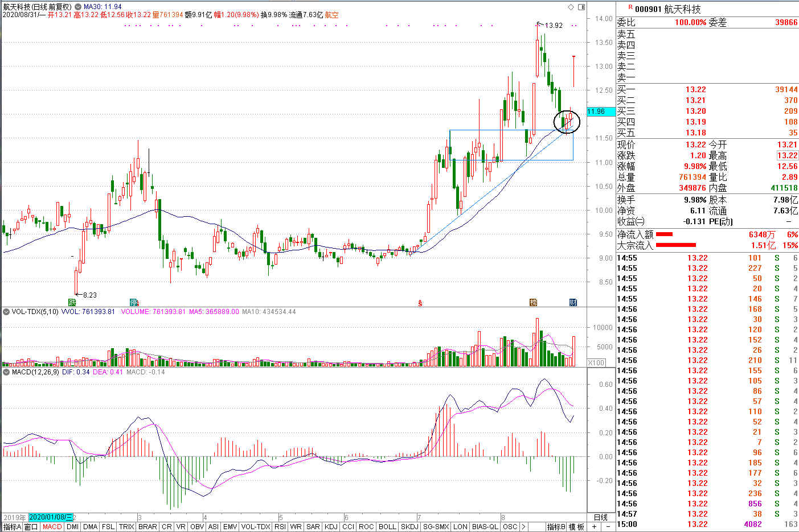Show the ROC indicator
Image resolution: width=799 pixels, height=532 pixels.
(x=366, y=527)
